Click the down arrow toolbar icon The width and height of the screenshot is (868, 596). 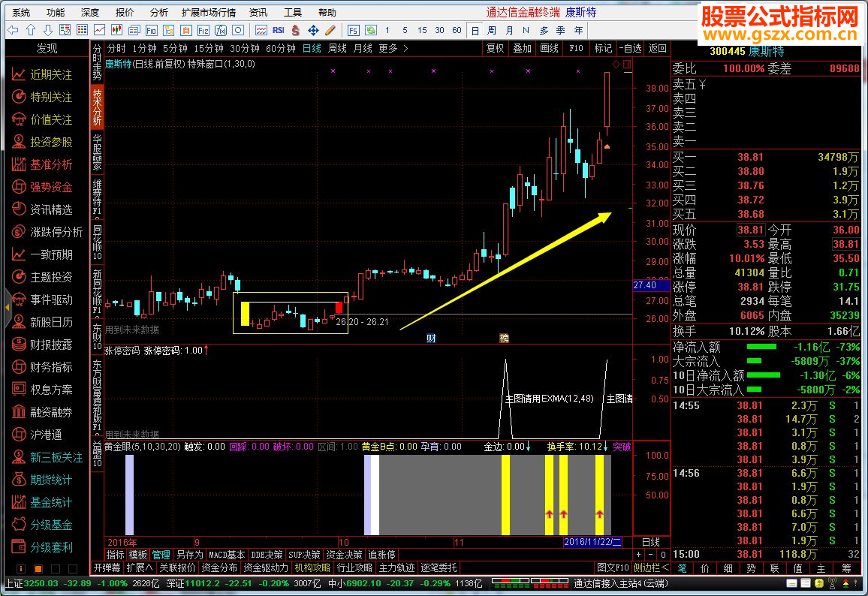tap(47, 30)
